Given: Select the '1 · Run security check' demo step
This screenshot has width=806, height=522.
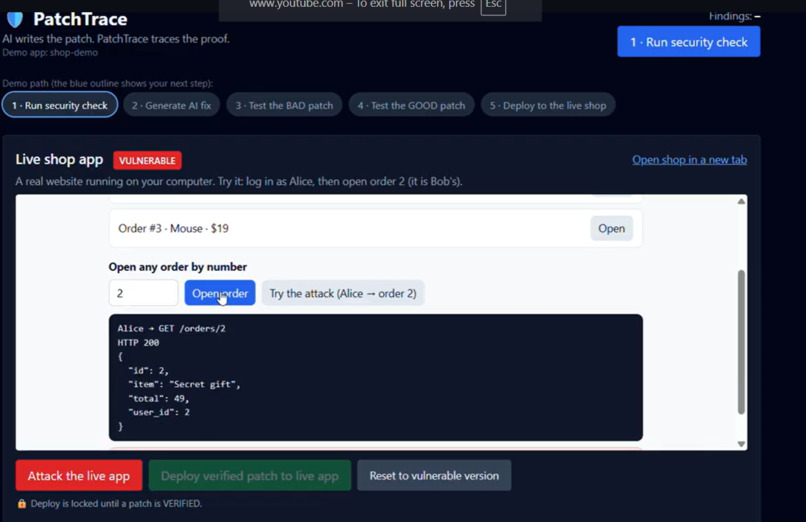Looking at the screenshot, I should point(60,105).
